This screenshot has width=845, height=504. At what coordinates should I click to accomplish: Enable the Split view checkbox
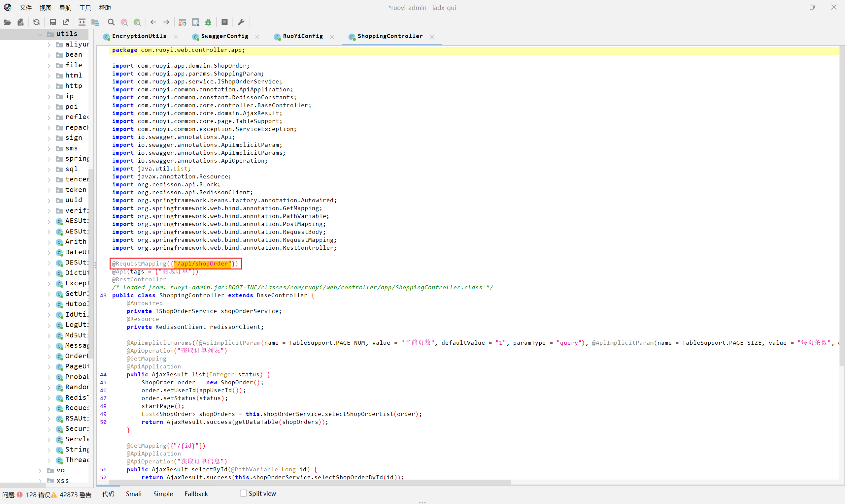pyautogui.click(x=243, y=493)
